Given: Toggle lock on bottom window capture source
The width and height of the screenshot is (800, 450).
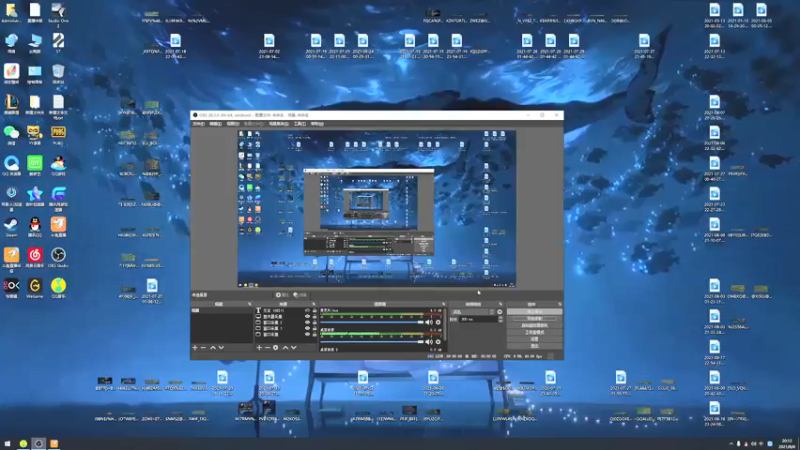Looking at the screenshot, I should click(x=314, y=335).
